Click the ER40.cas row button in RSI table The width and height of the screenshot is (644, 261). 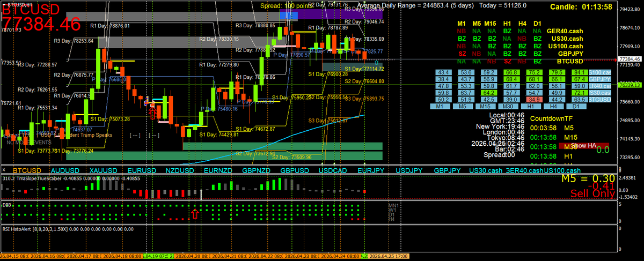[600, 86]
